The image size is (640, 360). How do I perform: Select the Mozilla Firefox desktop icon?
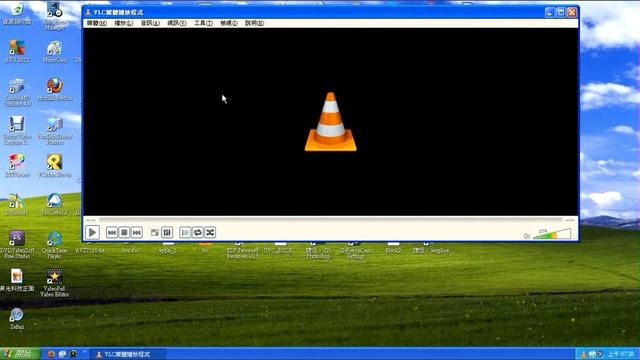pyautogui.click(x=55, y=89)
